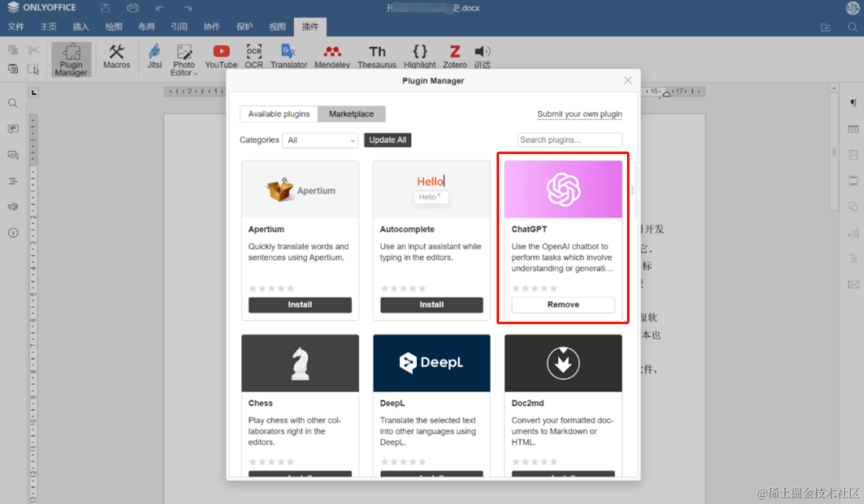This screenshot has height=504, width=864.
Task: Open the About info icon in left sidebar
Action: click(x=13, y=232)
